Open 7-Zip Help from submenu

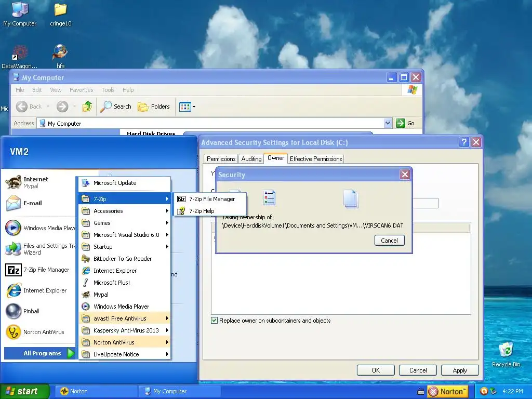click(210, 211)
